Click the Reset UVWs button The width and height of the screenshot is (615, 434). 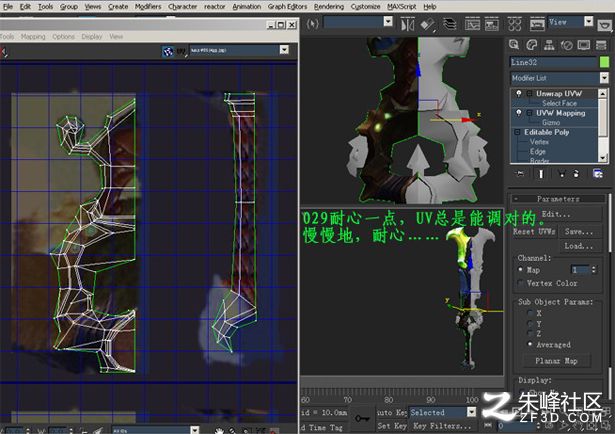click(534, 232)
